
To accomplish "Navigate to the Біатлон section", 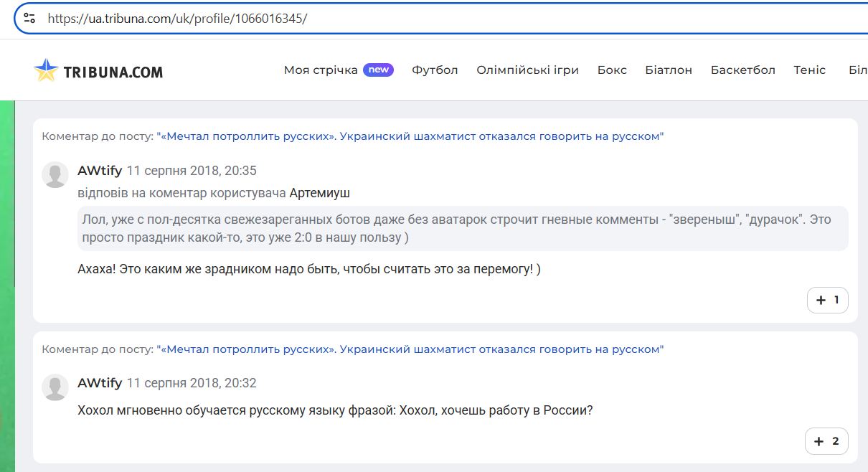I will tap(669, 70).
